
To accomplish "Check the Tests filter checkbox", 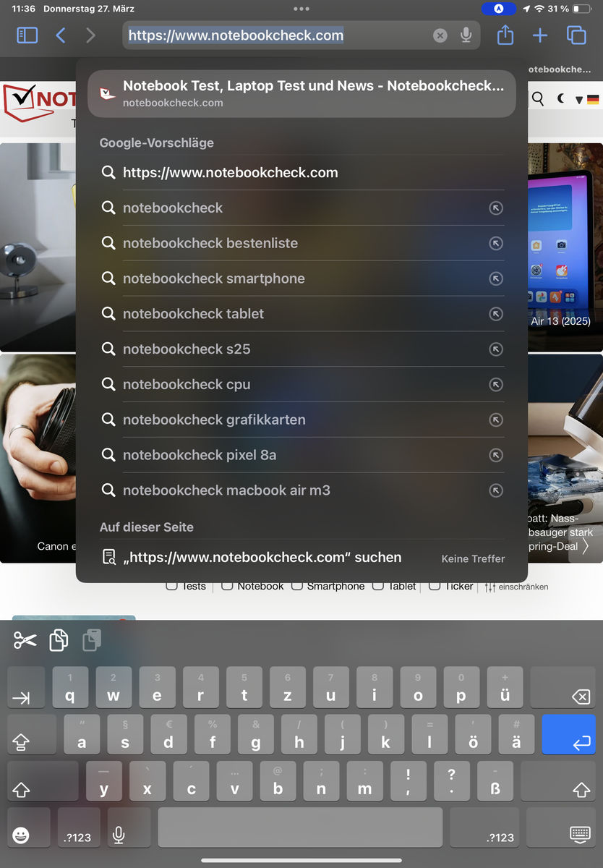I will [171, 586].
